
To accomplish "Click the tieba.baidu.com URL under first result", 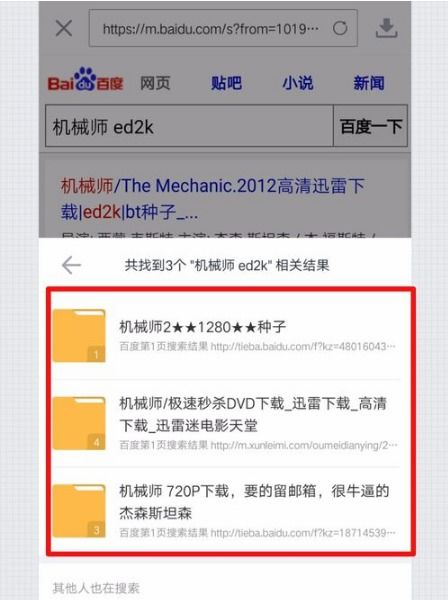I will point(303,346).
